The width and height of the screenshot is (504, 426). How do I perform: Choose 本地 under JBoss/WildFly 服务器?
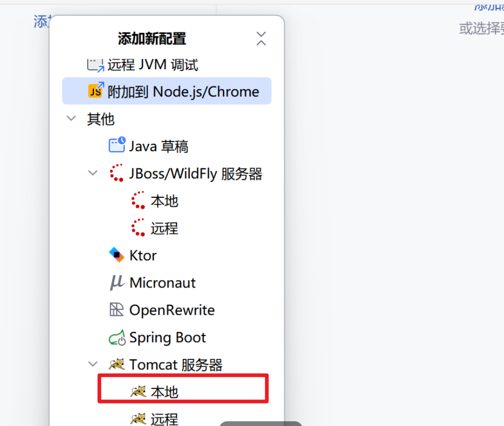[164, 201]
